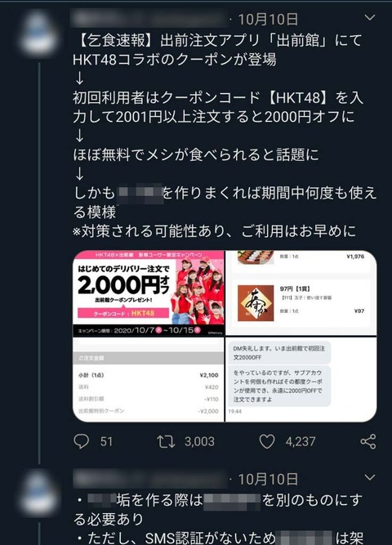This screenshot has height=545, width=392.
Task: Open the DM screenshot image at 19:44
Action: tap(301, 380)
